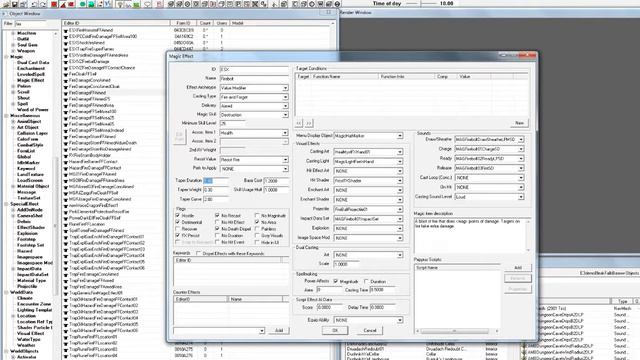
Task: Uncheck Power Affects Magnitude
Action: [x=336, y=281]
